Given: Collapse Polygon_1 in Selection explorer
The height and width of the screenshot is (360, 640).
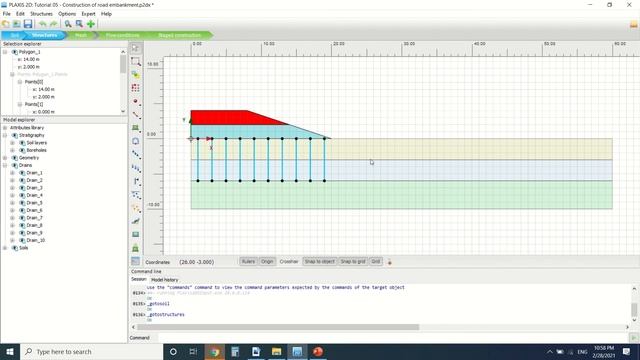Looking at the screenshot, I should [5, 52].
